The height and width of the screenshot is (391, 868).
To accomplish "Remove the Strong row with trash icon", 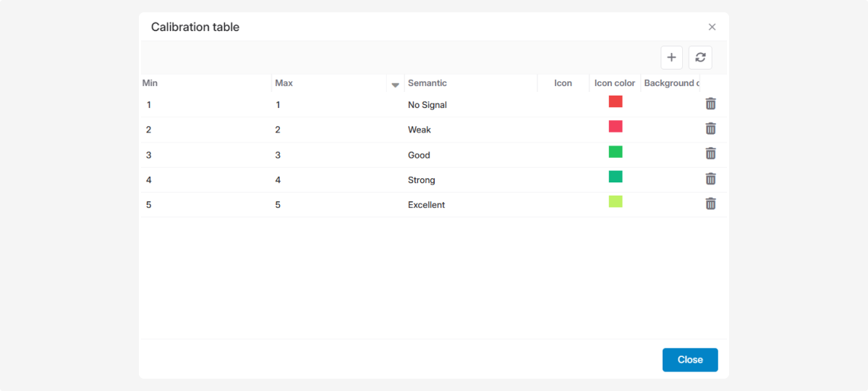I will click(710, 179).
